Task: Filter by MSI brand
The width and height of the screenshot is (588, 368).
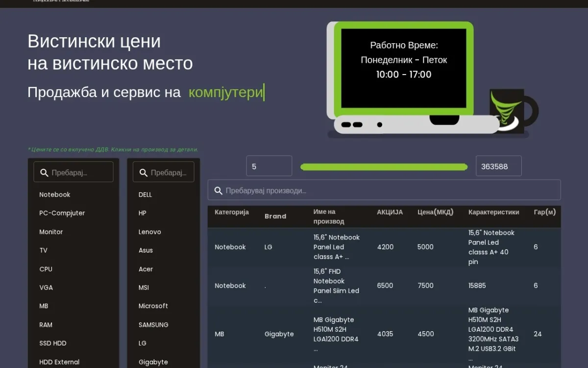Action: coord(144,288)
